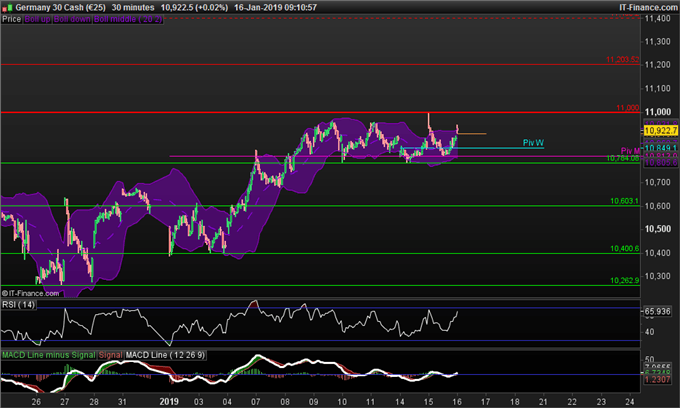Click the bold 10,500 price axis label

pos(657,229)
